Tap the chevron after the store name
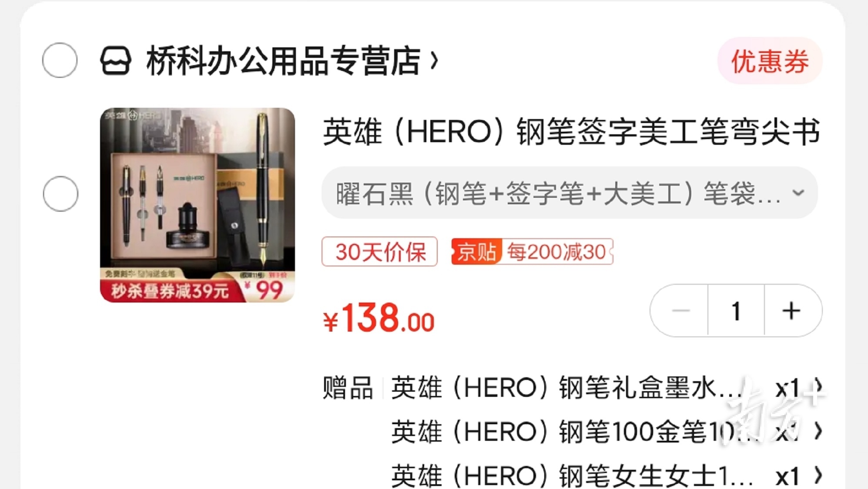 tap(434, 61)
